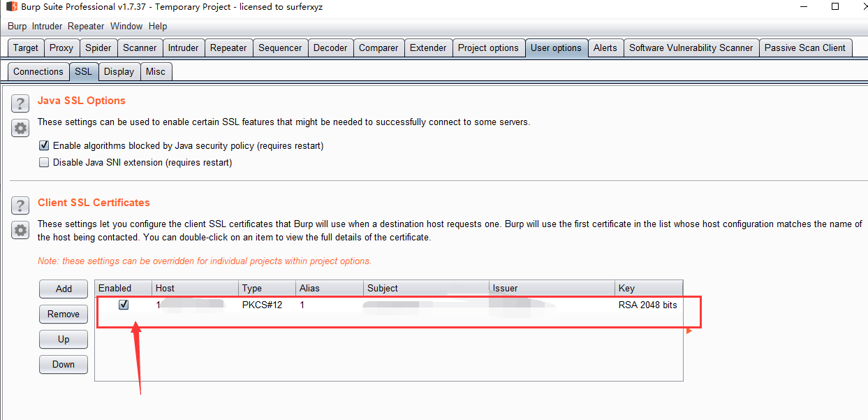Screen dimensions: 868x420
Task: Switch to the Comparer tab
Action: coord(378,48)
